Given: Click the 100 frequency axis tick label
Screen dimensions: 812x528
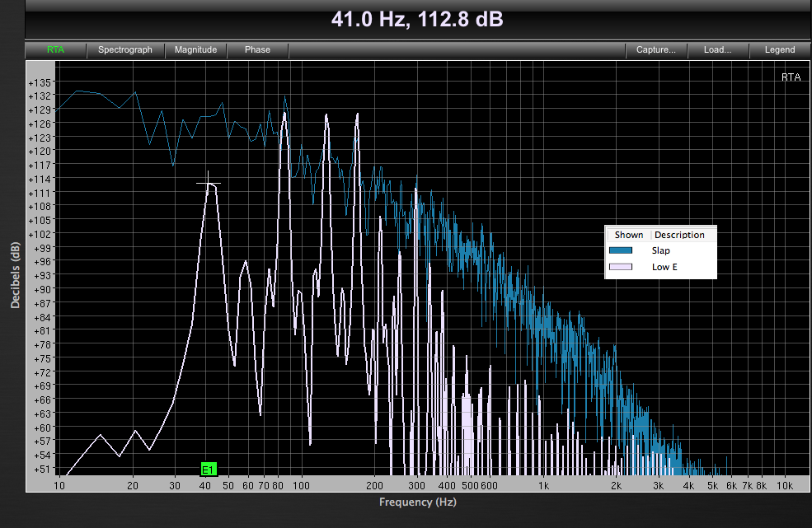Looking at the screenshot, I should coord(301,485).
